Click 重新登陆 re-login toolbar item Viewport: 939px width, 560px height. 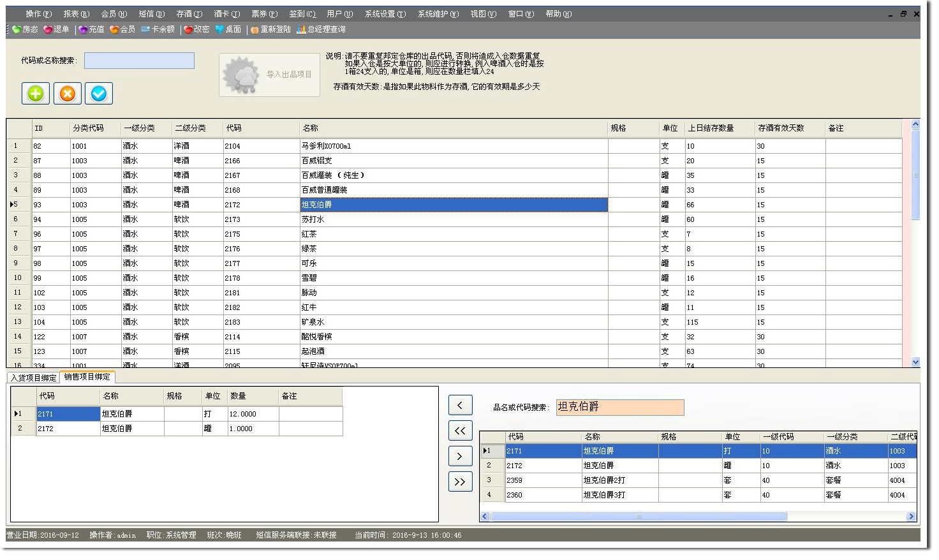pyautogui.click(x=271, y=29)
